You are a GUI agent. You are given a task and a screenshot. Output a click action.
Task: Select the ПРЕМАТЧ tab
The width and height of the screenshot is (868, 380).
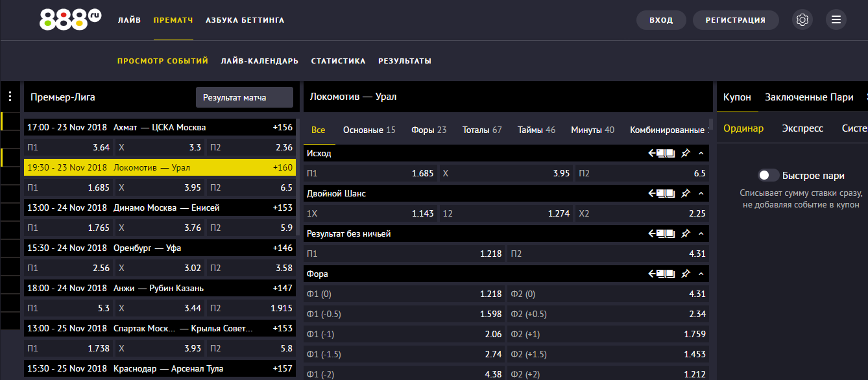[x=173, y=20]
